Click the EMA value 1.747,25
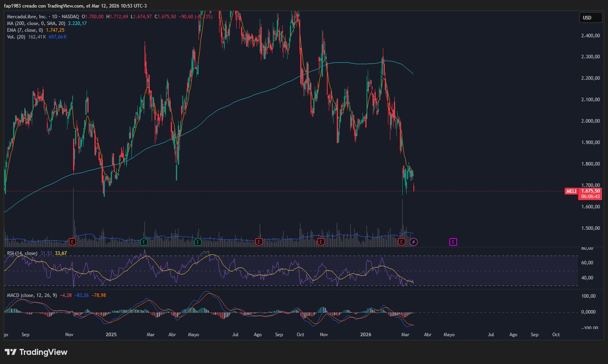This screenshot has height=364, width=608. (55, 30)
